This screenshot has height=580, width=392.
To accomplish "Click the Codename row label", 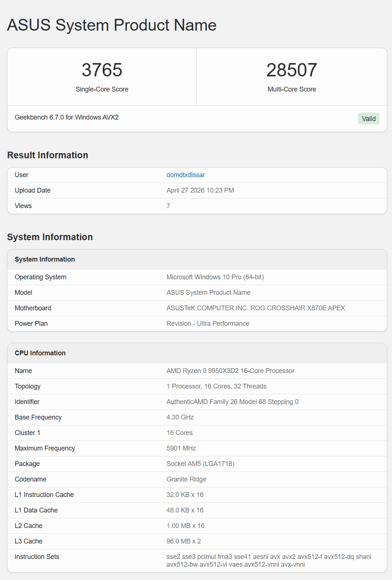I will coord(30,479).
